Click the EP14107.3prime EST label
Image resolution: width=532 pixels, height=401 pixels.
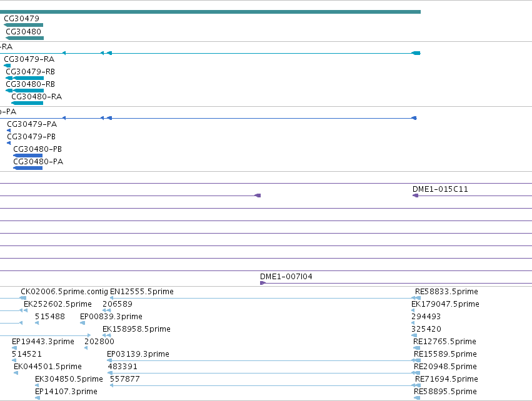(66, 392)
